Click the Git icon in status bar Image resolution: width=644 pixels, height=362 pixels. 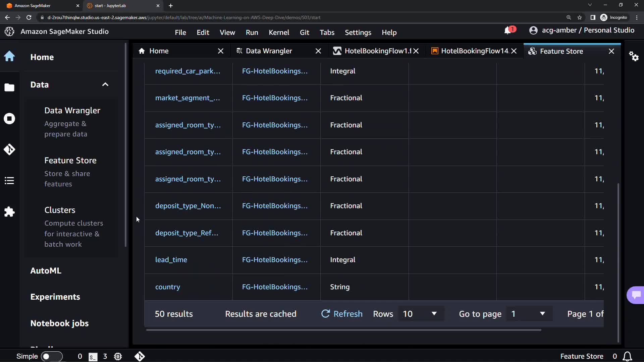pos(140,356)
